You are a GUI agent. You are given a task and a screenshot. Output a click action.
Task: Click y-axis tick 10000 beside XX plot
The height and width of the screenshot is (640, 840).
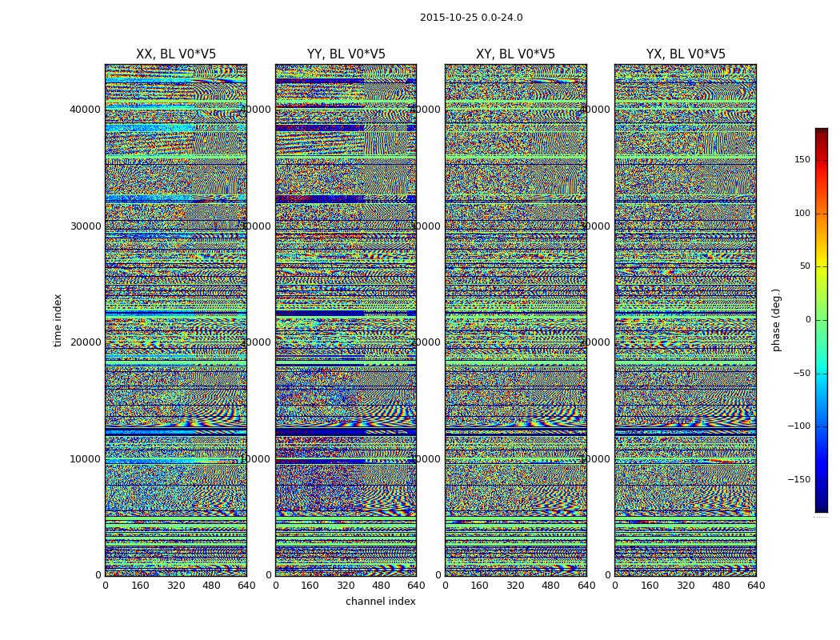(x=85, y=459)
